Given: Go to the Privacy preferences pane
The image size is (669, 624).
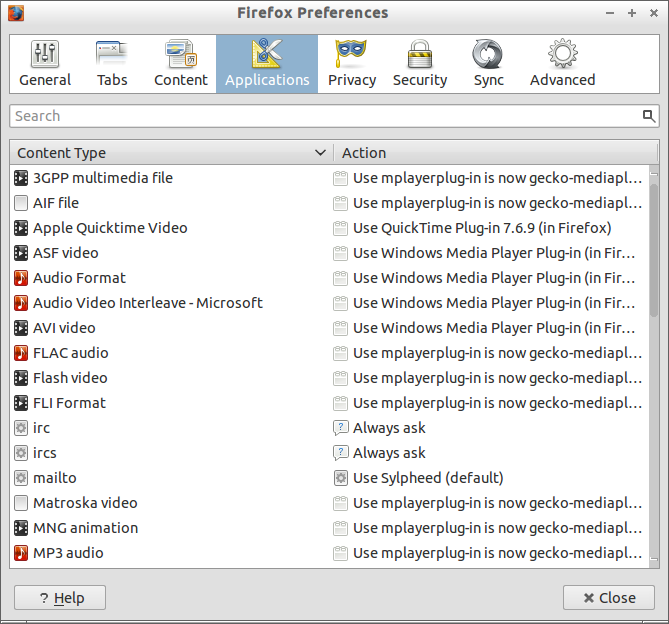Looking at the screenshot, I should coord(352,64).
